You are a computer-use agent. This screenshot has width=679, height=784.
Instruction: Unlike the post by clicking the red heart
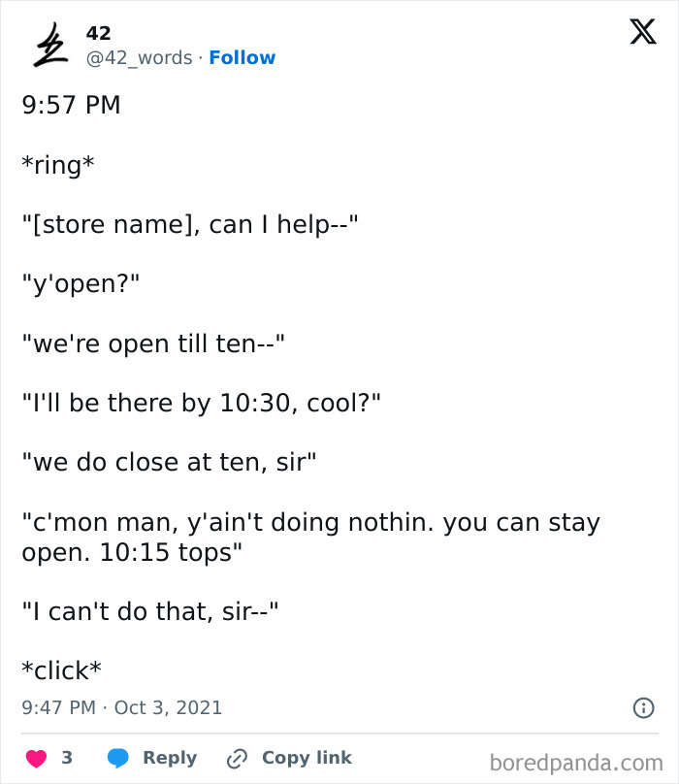(37, 758)
